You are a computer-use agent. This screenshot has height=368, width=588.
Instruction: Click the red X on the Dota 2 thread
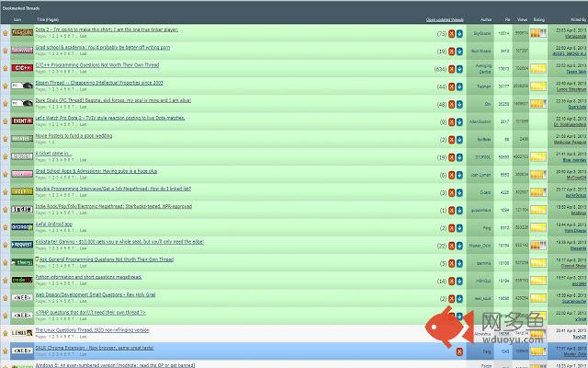(451, 34)
